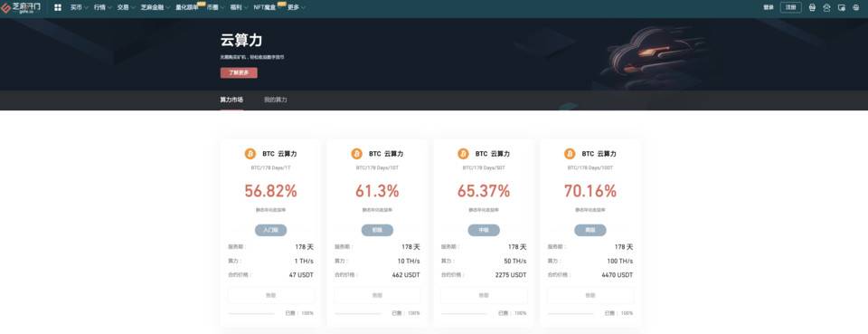Click the 云算力 page heading

tap(241, 41)
